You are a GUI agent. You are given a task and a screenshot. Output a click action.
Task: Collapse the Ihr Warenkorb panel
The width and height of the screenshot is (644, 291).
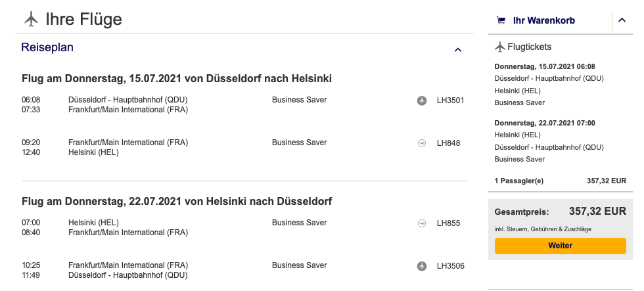point(622,21)
